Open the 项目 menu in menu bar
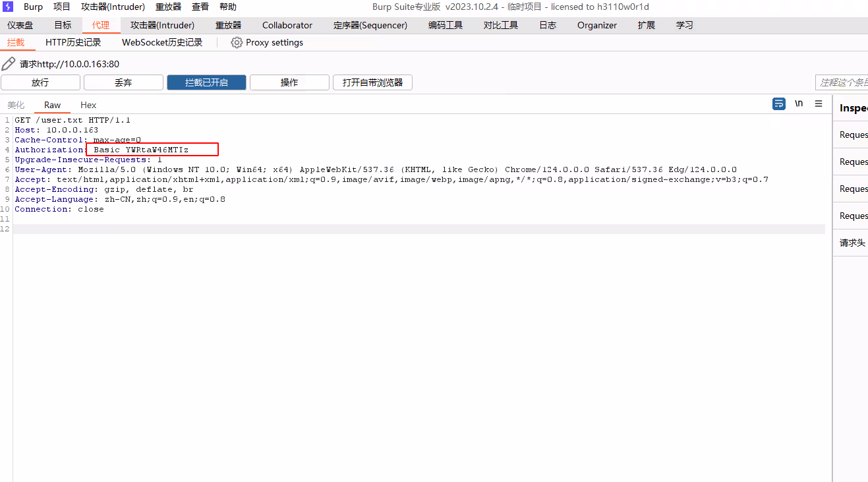 (62, 7)
